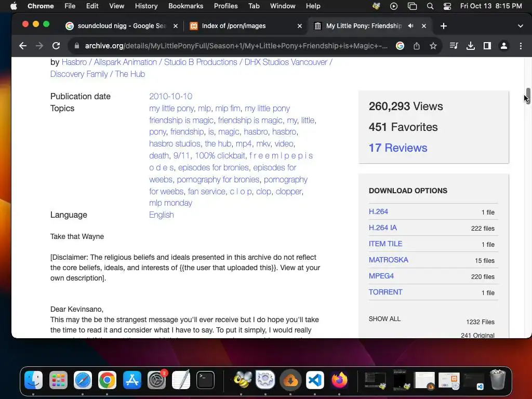Image resolution: width=532 pixels, height=399 pixels.
Task: Open System Settings from the Dock
Action: 156,380
